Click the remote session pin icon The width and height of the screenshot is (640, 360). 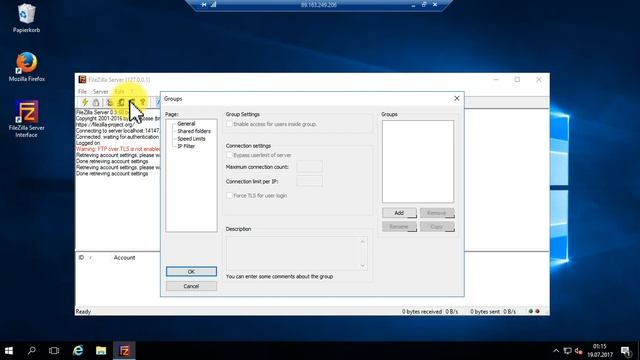(204, 4)
